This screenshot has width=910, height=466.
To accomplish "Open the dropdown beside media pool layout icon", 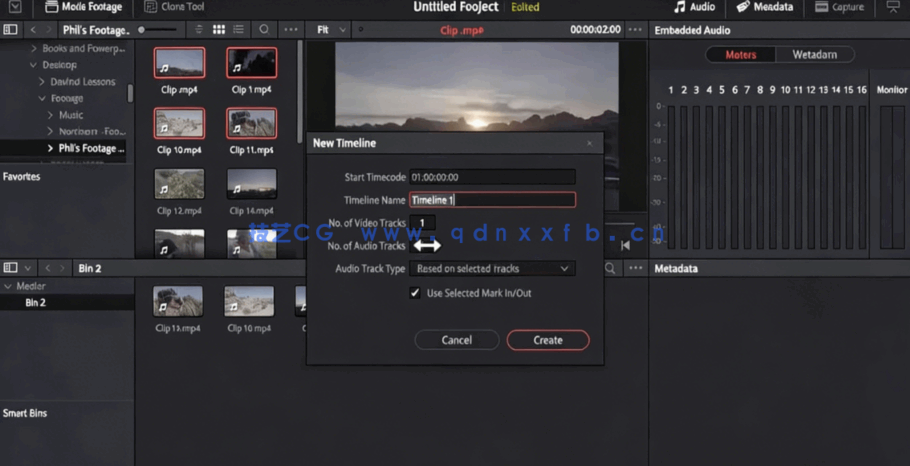I will point(27,268).
